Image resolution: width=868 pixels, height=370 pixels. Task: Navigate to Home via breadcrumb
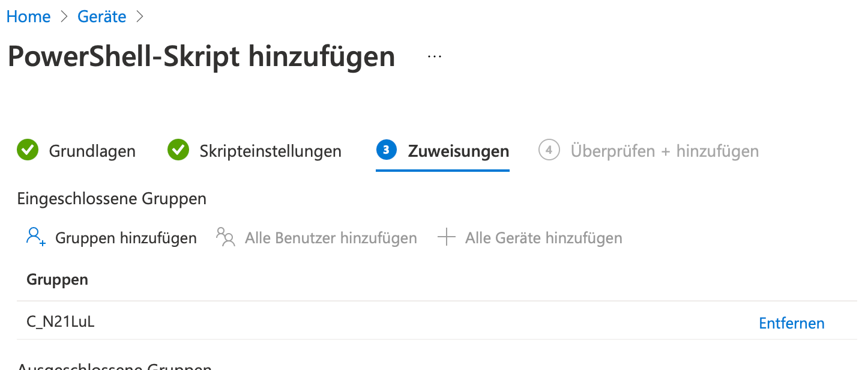pyautogui.click(x=28, y=16)
